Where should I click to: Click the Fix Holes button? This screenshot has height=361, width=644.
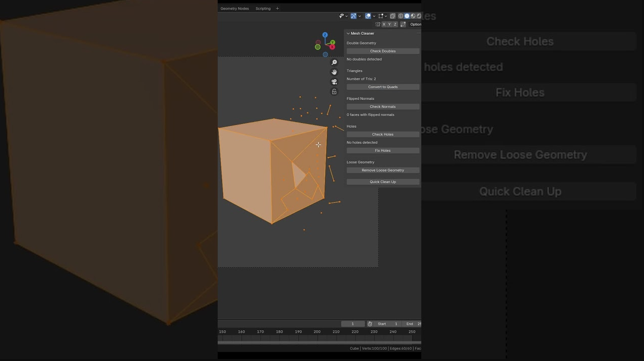point(383,150)
